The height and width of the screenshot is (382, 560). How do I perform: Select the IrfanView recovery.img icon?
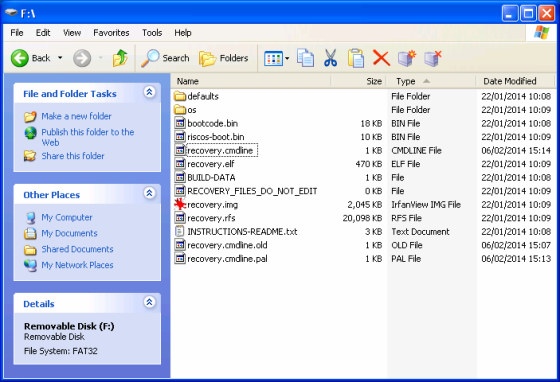(180, 205)
